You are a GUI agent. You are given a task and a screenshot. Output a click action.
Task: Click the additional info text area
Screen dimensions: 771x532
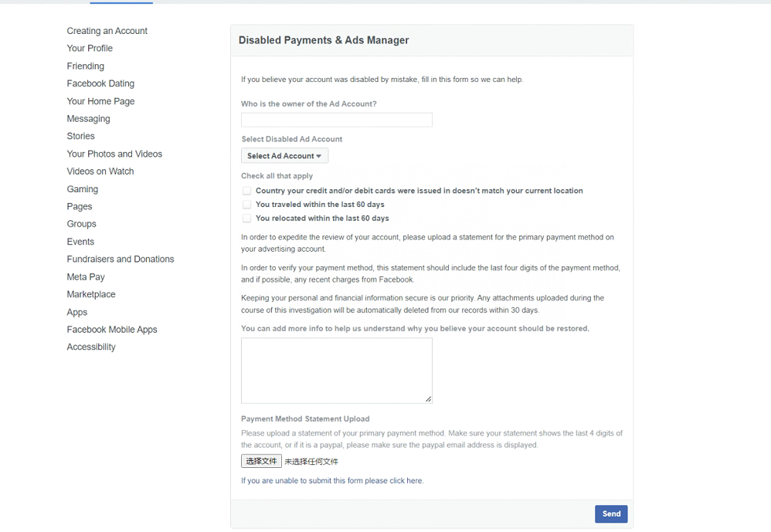[336, 370]
